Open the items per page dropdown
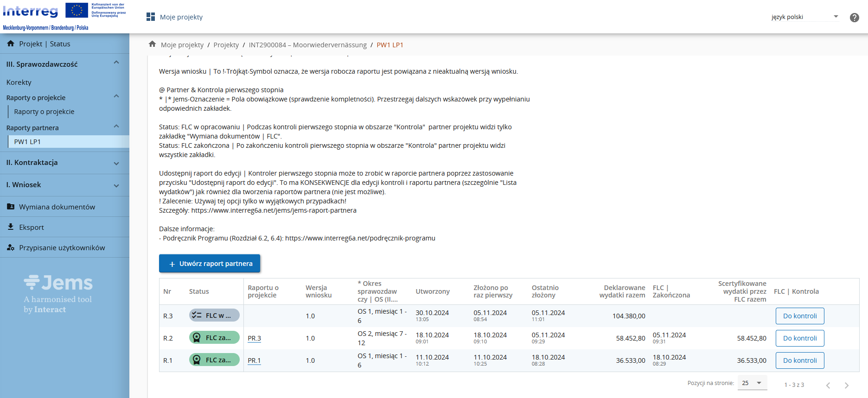The height and width of the screenshot is (398, 868). (x=752, y=383)
